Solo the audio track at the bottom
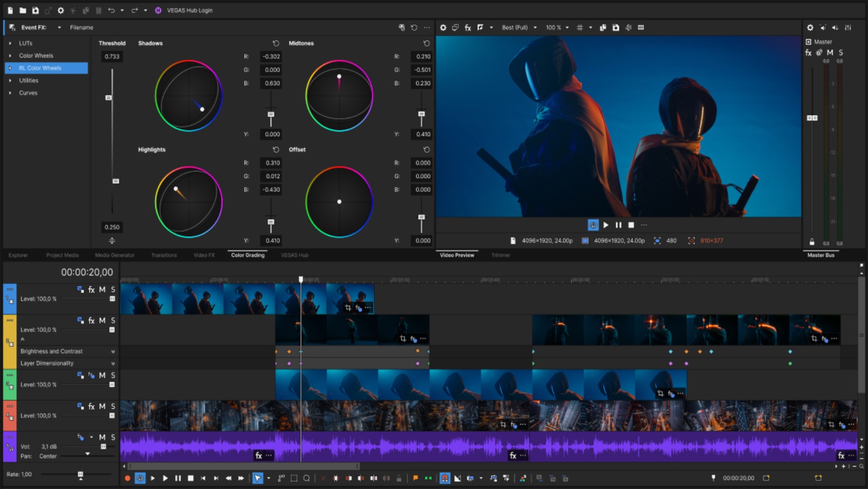The height and width of the screenshot is (489, 868). click(x=113, y=437)
